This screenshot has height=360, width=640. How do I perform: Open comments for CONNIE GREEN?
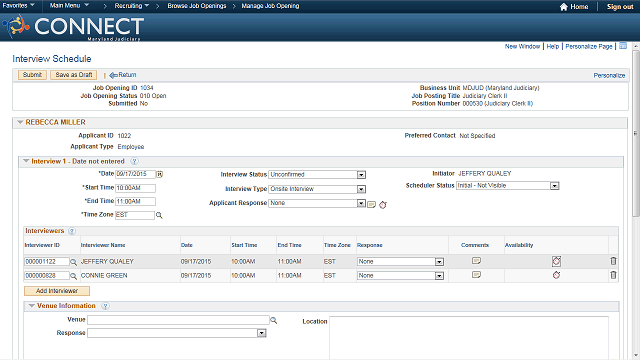pos(476,275)
